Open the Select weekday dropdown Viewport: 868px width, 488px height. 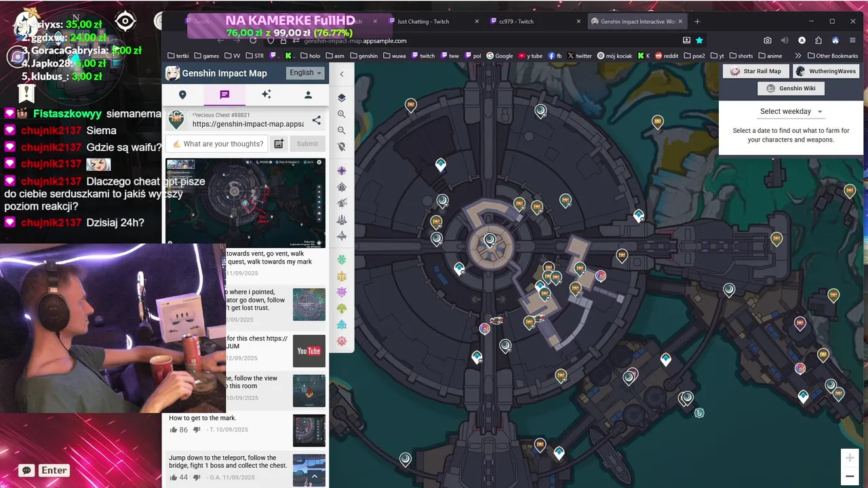coord(791,111)
